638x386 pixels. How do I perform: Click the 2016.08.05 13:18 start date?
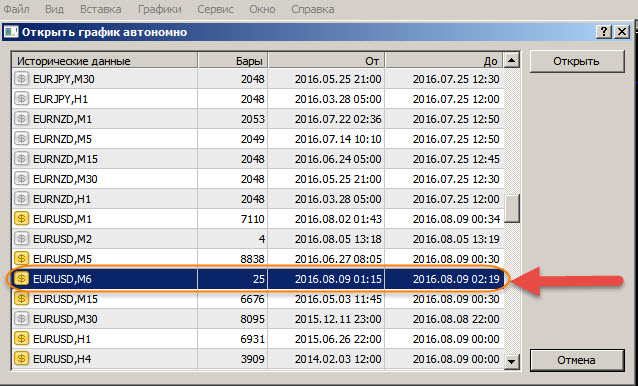click(x=338, y=239)
